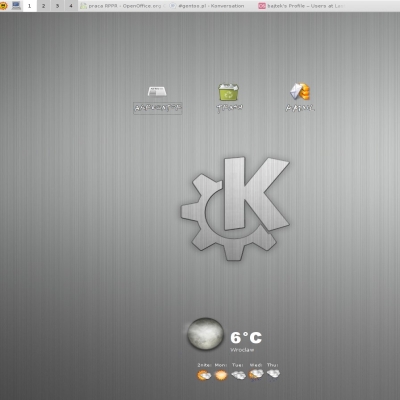Open the application launcher menu icon
Viewport: 400px width, 400px height.
3,6
